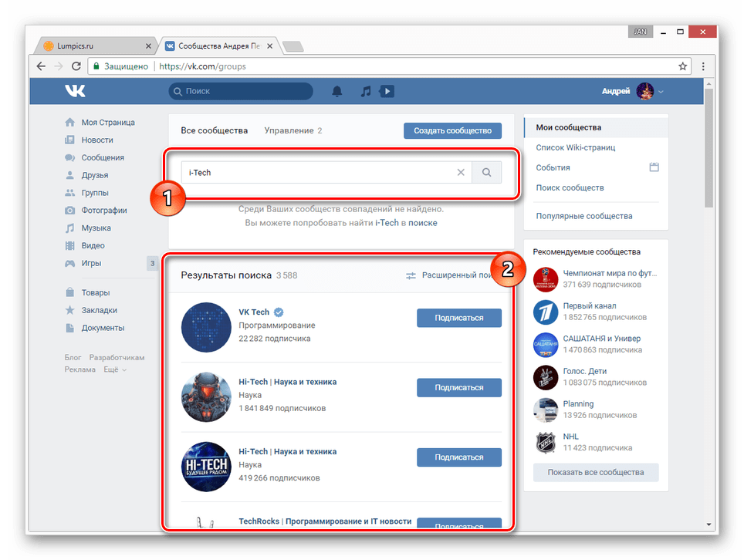The width and height of the screenshot is (744, 560).
Task: Open calendar icon next to События
Action: (x=654, y=167)
